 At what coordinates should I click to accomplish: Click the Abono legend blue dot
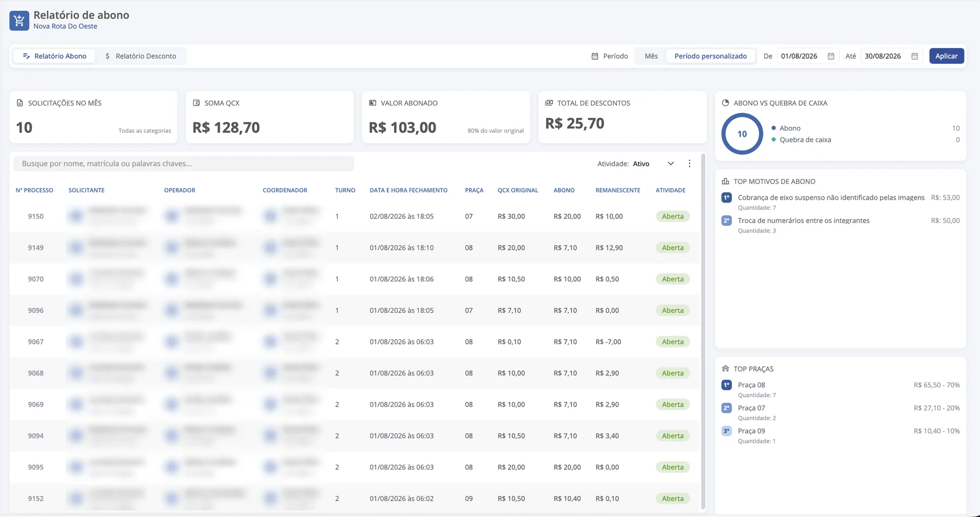(774, 128)
